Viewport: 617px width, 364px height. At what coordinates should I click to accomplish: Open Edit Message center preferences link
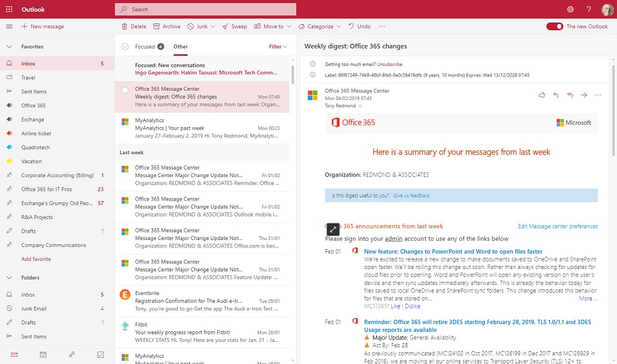tap(558, 226)
